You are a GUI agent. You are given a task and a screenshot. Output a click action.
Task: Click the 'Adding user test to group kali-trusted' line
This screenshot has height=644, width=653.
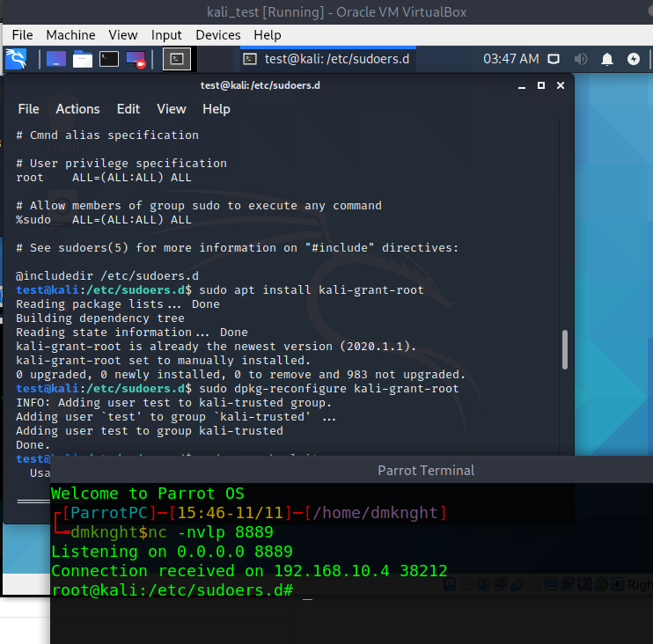tap(150, 431)
